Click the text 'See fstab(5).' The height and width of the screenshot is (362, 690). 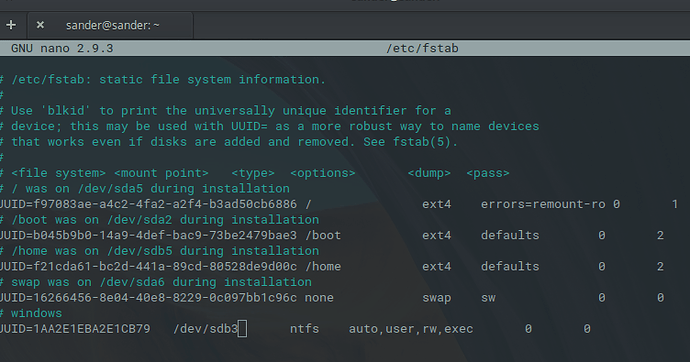point(411,142)
